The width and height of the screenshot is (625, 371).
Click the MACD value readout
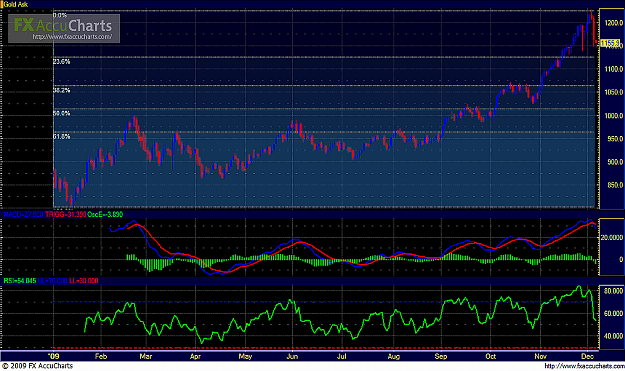(23, 214)
